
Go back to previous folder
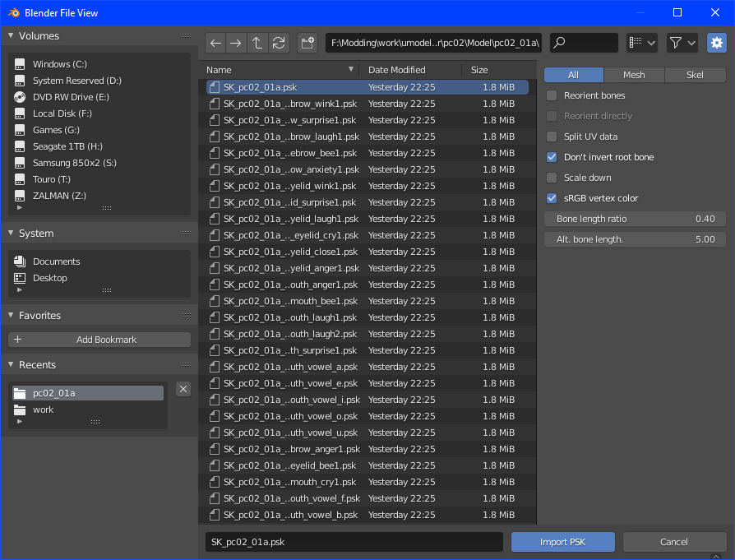[215, 43]
